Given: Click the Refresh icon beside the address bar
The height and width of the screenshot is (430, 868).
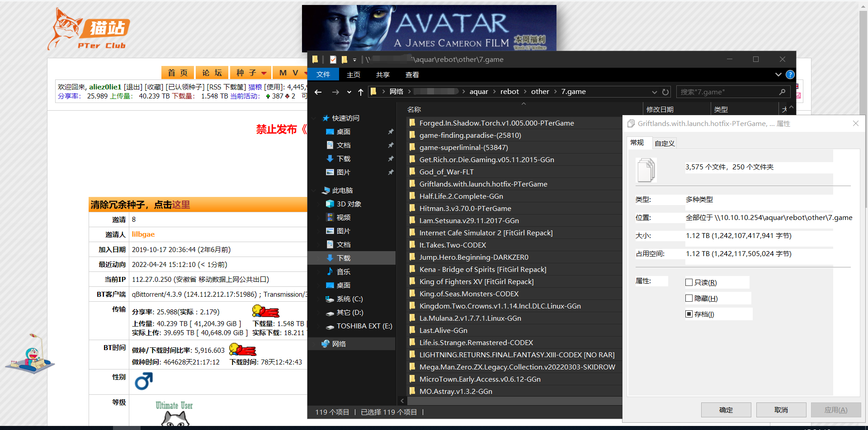Looking at the screenshot, I should (665, 92).
